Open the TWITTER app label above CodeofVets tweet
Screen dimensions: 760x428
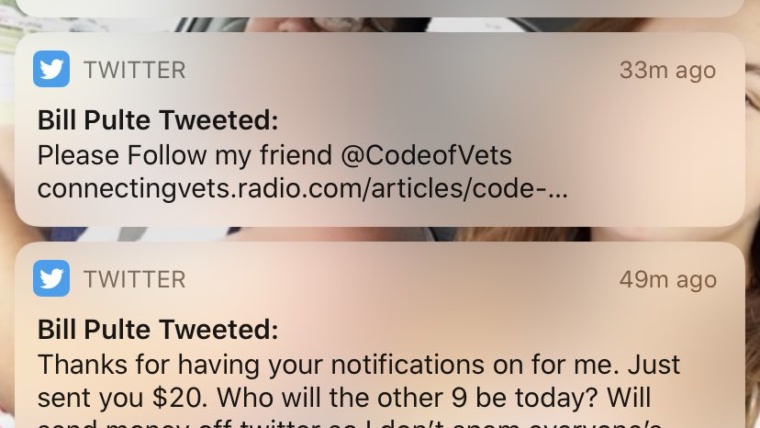point(134,70)
